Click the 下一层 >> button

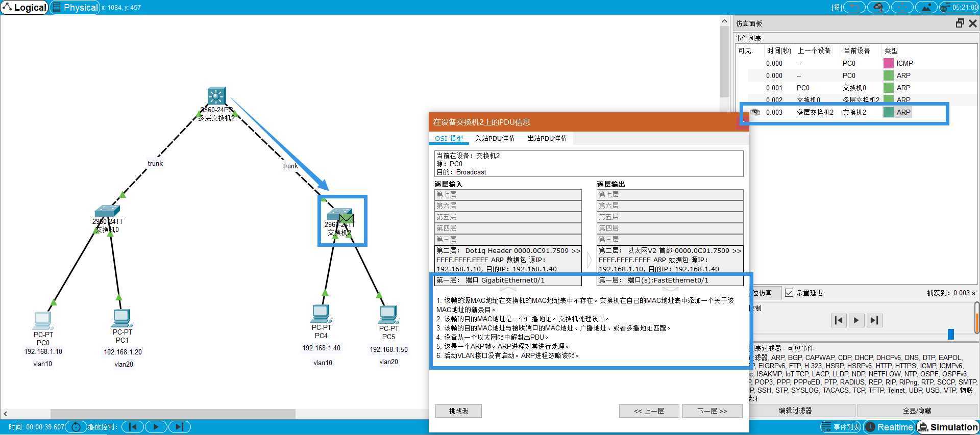(x=712, y=411)
